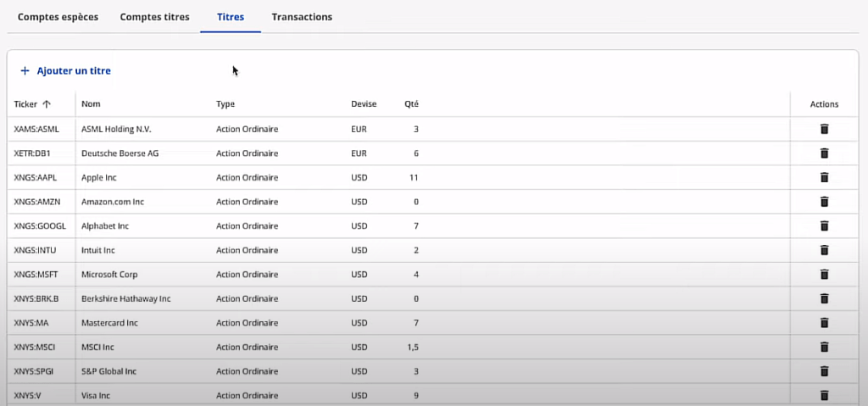
Task: Delete the Mastercard Inc row
Action: coord(824,323)
